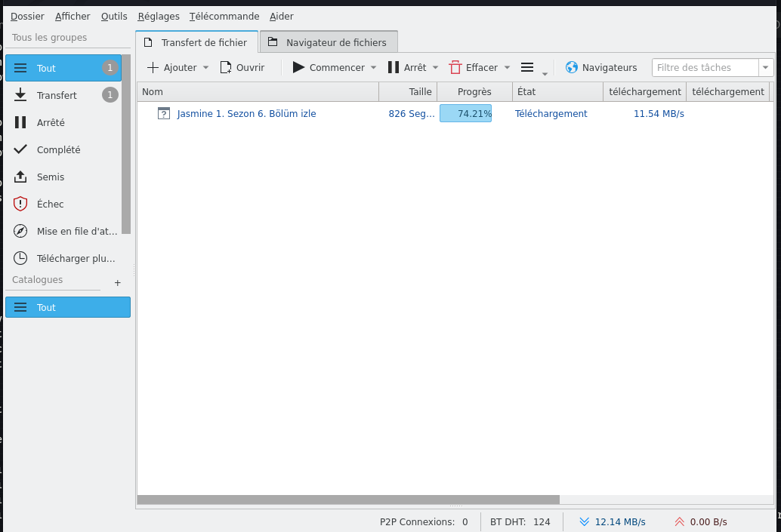Expand the Arrêt dropdown arrow
The height and width of the screenshot is (532, 781).
(435, 68)
